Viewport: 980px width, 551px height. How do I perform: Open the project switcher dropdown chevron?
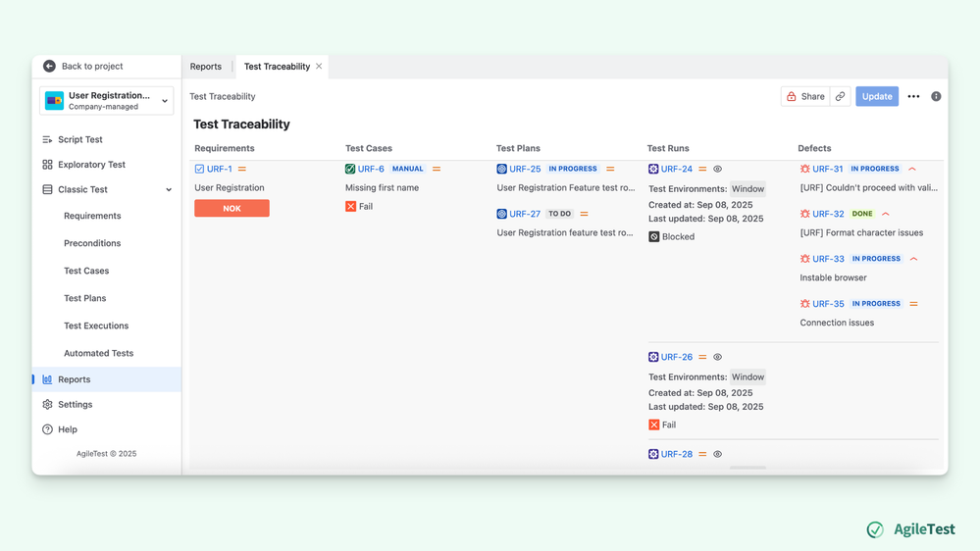coord(165,101)
